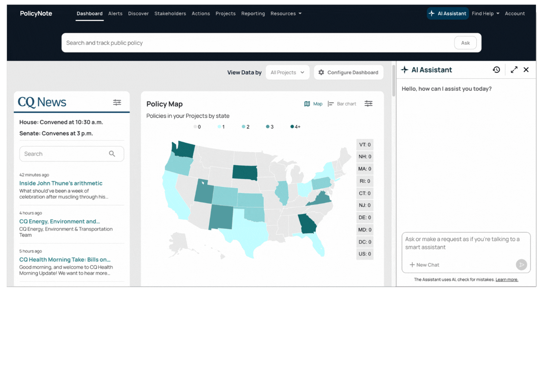Click "Senate: Convenes at 3 p.m." text

[x=56, y=133]
